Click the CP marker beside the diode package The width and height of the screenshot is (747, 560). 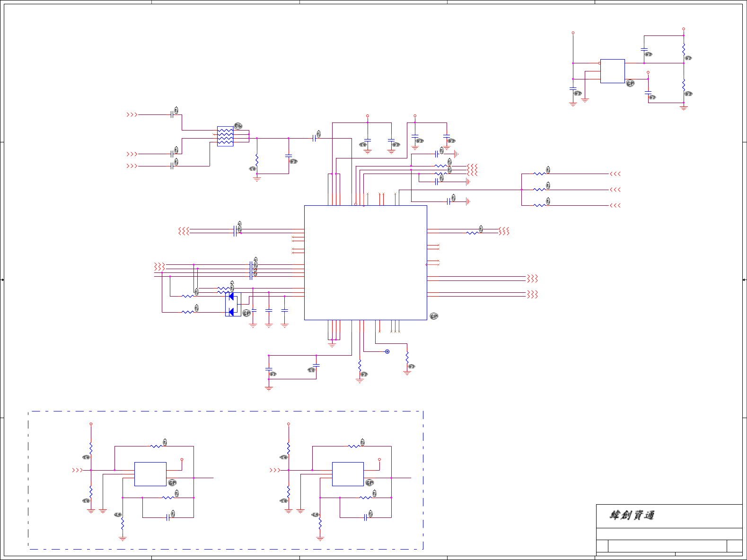tap(246, 313)
